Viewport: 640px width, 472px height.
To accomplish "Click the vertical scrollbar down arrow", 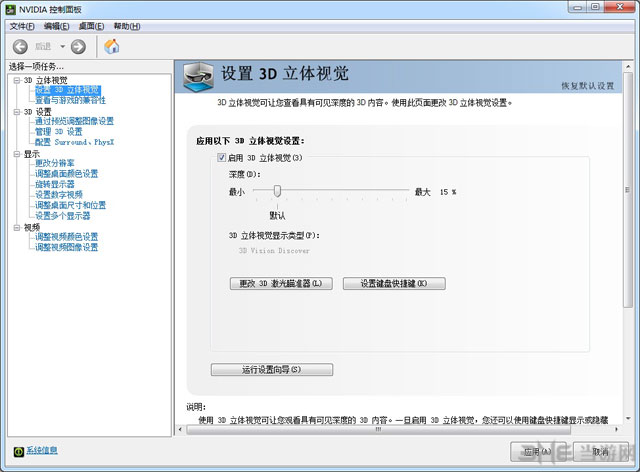I will click(628, 419).
